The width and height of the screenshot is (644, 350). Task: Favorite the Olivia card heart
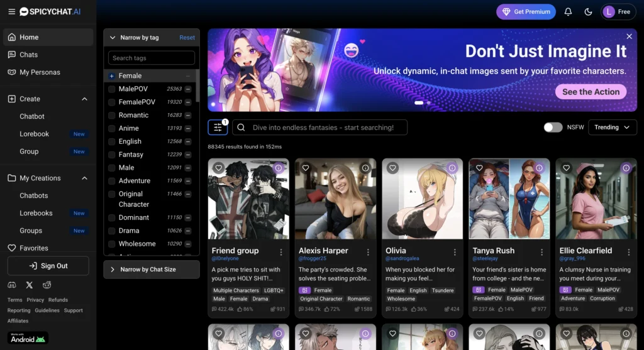click(392, 168)
